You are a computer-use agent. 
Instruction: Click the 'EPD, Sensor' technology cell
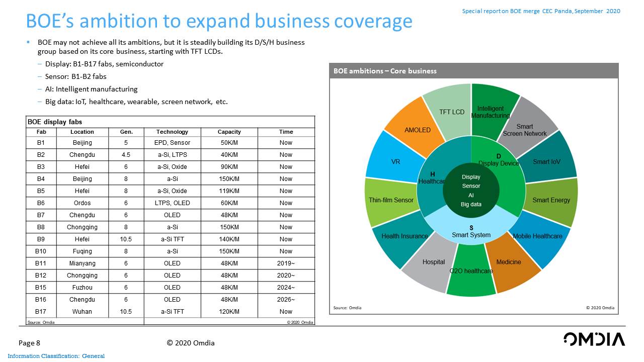coord(172,143)
